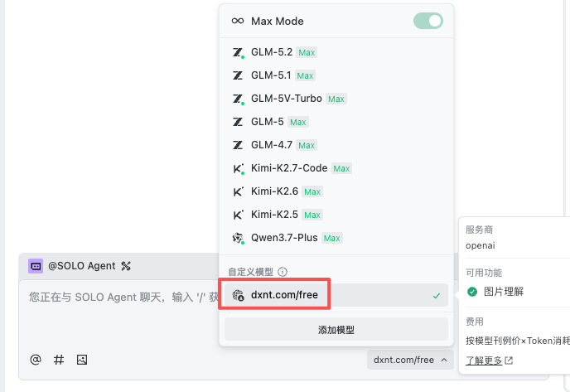Click the 添加模型 button
The width and height of the screenshot is (570, 392).
336,330
